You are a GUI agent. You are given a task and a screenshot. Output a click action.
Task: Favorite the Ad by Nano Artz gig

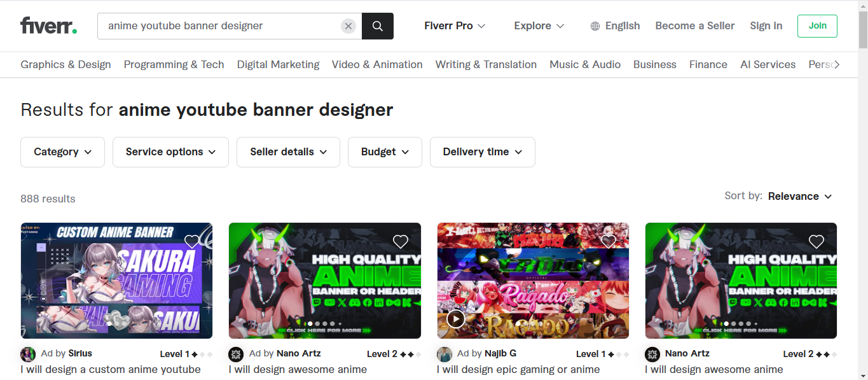(401, 241)
